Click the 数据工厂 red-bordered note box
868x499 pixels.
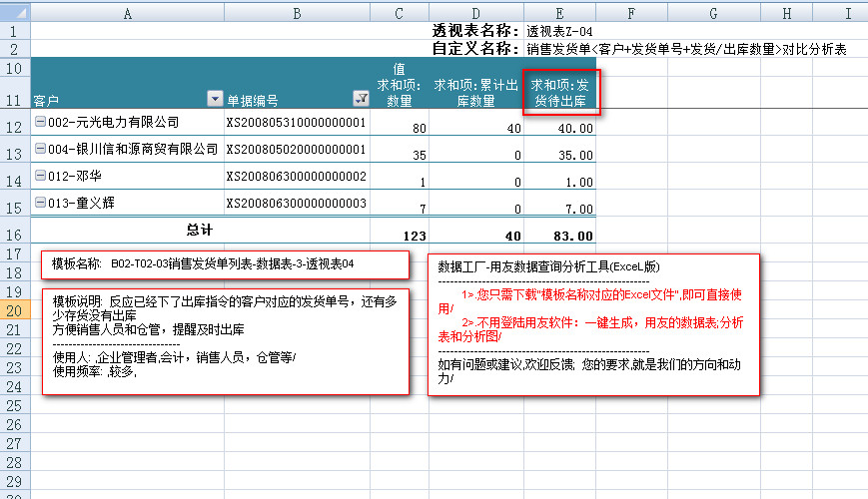coord(593,324)
